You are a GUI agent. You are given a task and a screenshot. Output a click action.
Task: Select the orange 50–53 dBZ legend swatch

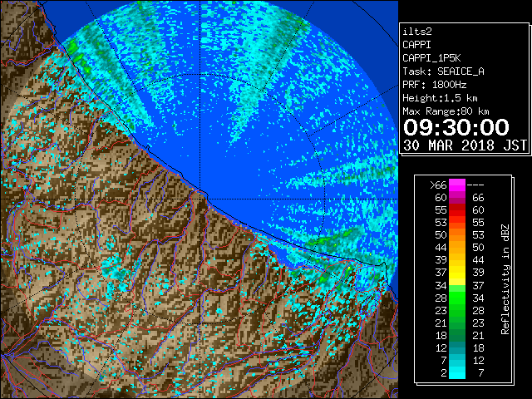[457, 234]
